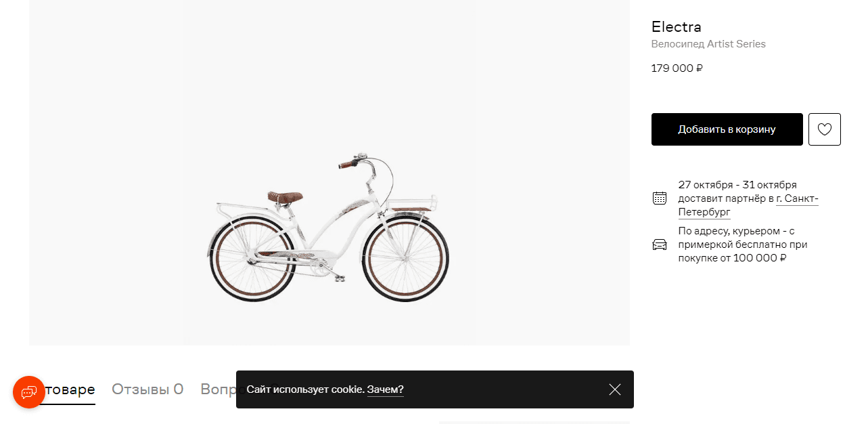The height and width of the screenshot is (424, 868).
Task: Click the Сайт использует cookie message
Action: click(x=306, y=389)
